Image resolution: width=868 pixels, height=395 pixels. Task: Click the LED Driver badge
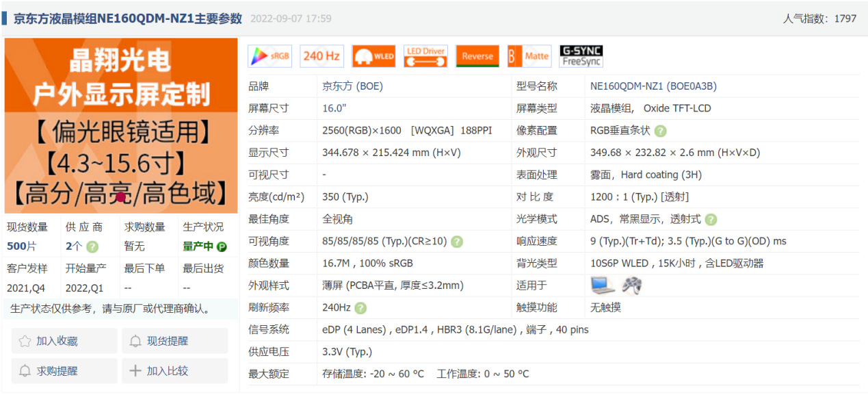point(425,56)
